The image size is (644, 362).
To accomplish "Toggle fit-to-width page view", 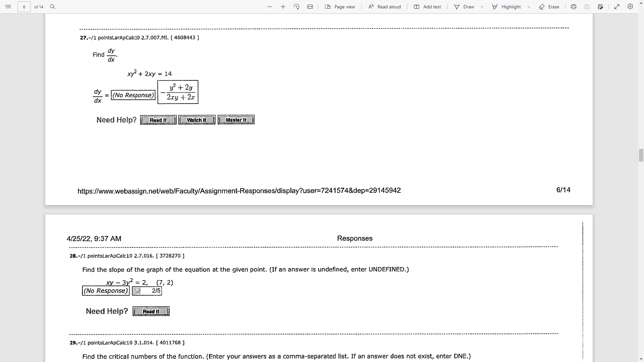I will [x=310, y=7].
